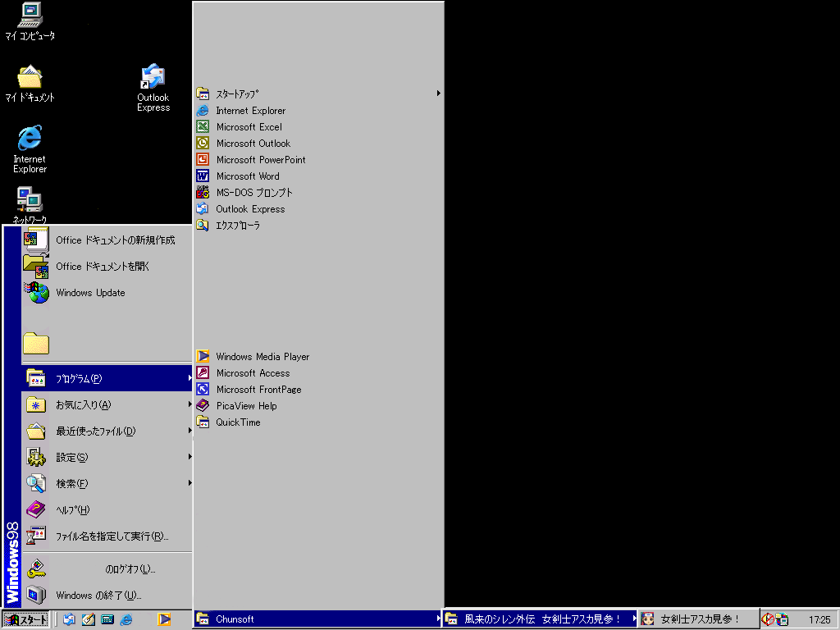Open Microsoft FrontPage from the Programs menu
The image size is (840, 630).
pyautogui.click(x=318, y=390)
